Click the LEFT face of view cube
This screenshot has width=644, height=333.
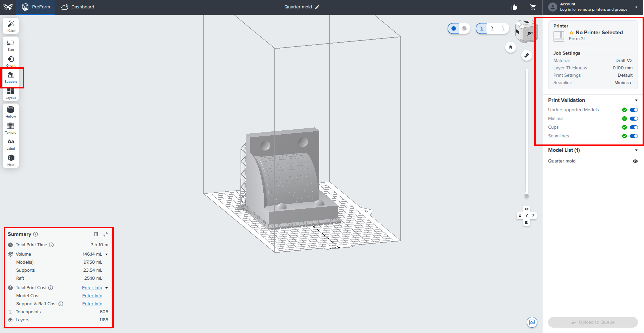click(530, 33)
